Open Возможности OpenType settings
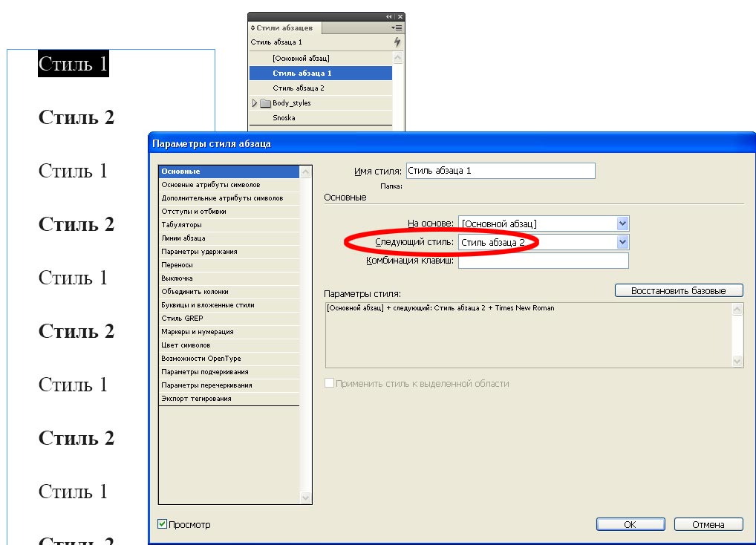Viewport: 756px width, 545px height. [229, 359]
